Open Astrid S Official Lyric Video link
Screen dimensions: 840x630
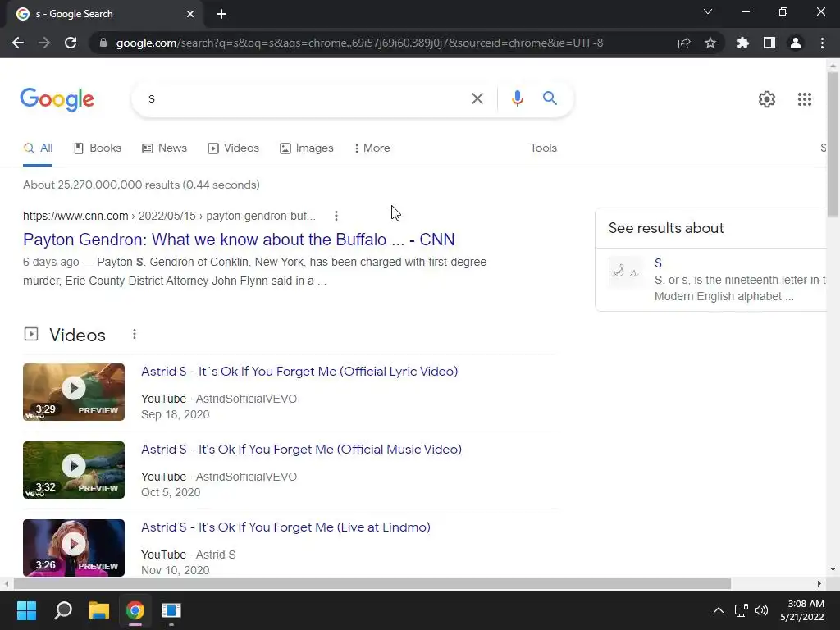point(299,372)
